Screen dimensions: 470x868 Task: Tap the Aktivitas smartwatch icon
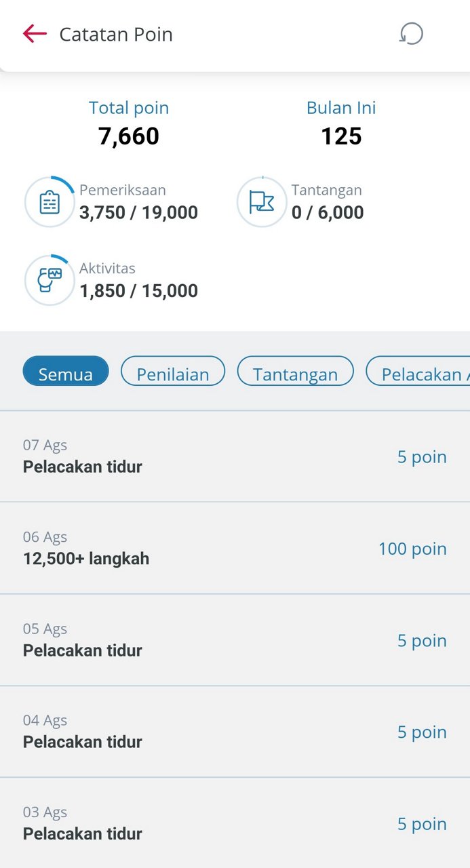(x=50, y=280)
